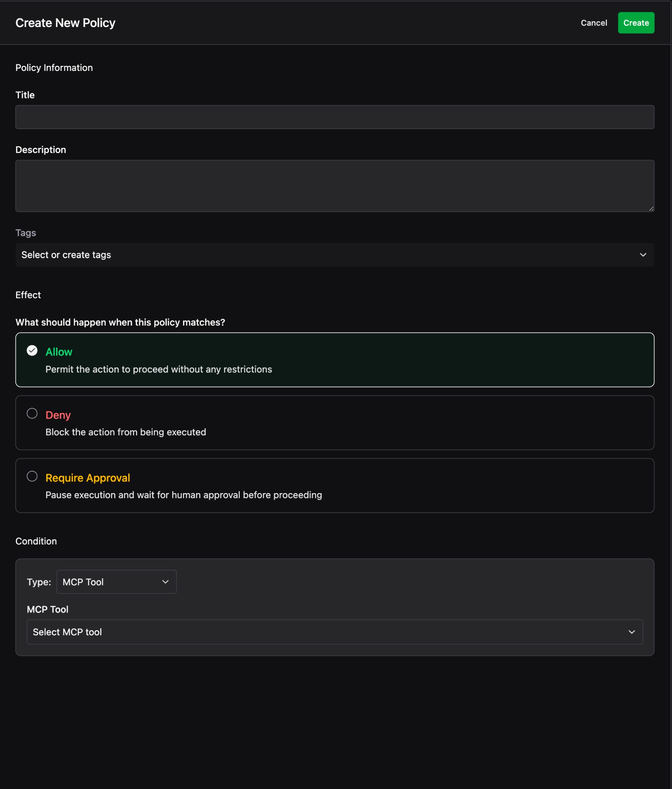Click the checkmark icon beside Allow
Image resolution: width=672 pixels, height=789 pixels.
coord(32,351)
